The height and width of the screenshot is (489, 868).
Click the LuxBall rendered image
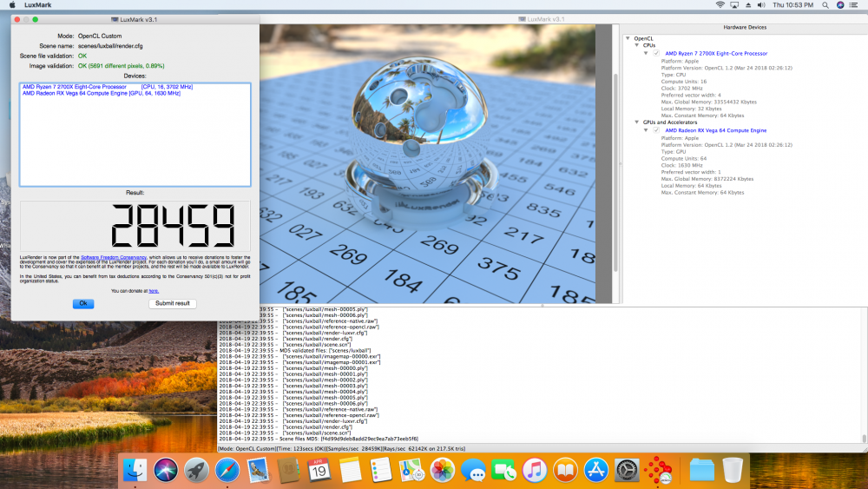[427, 163]
